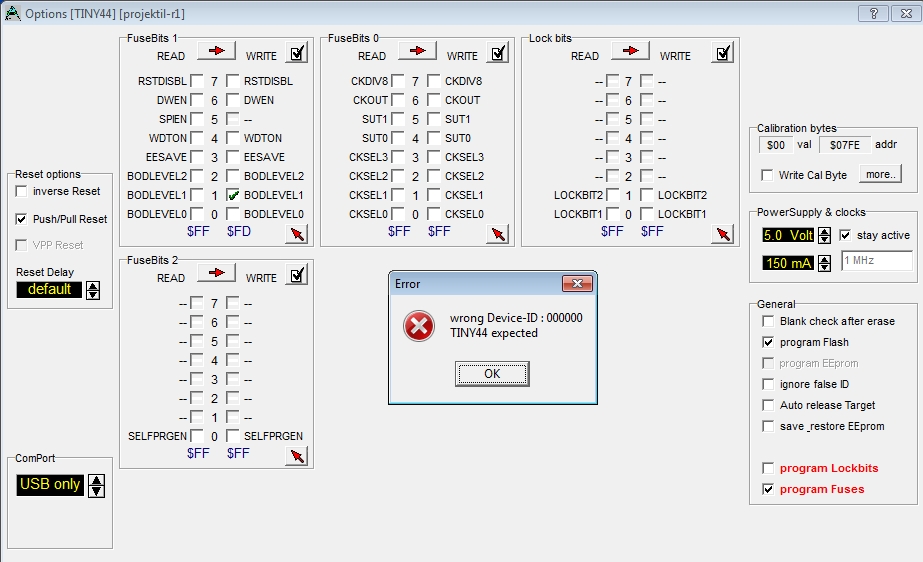Toggle Blank check after erase
The height and width of the screenshot is (562, 923).
(768, 321)
